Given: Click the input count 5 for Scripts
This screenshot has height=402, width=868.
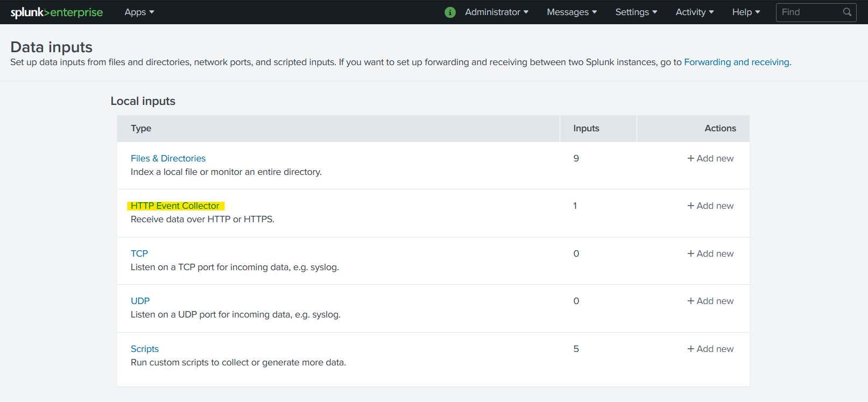Looking at the screenshot, I should [576, 349].
